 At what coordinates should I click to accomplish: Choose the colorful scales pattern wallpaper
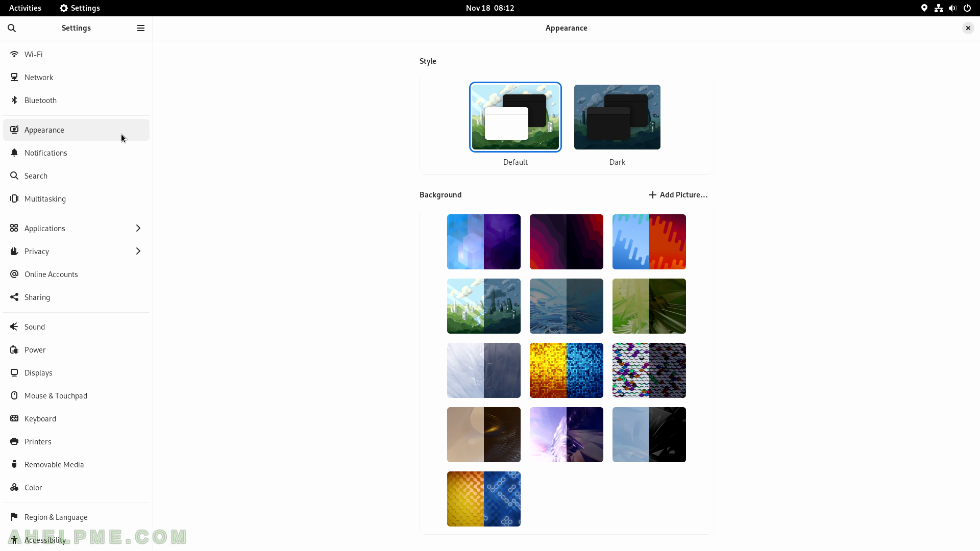[x=649, y=370]
